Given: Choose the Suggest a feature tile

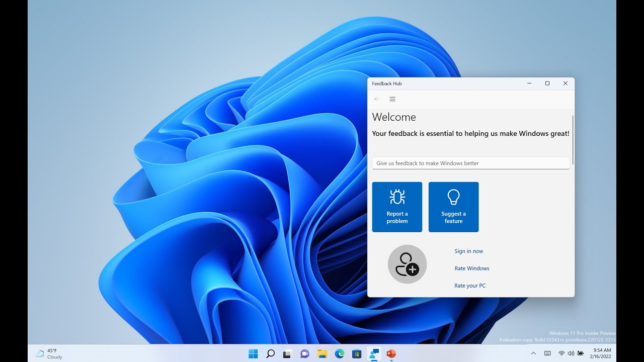Looking at the screenshot, I should [453, 207].
